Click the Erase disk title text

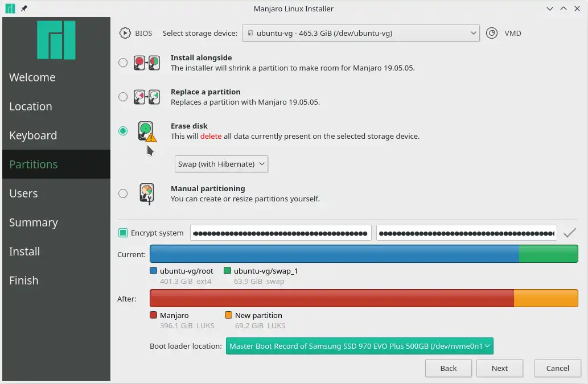189,126
